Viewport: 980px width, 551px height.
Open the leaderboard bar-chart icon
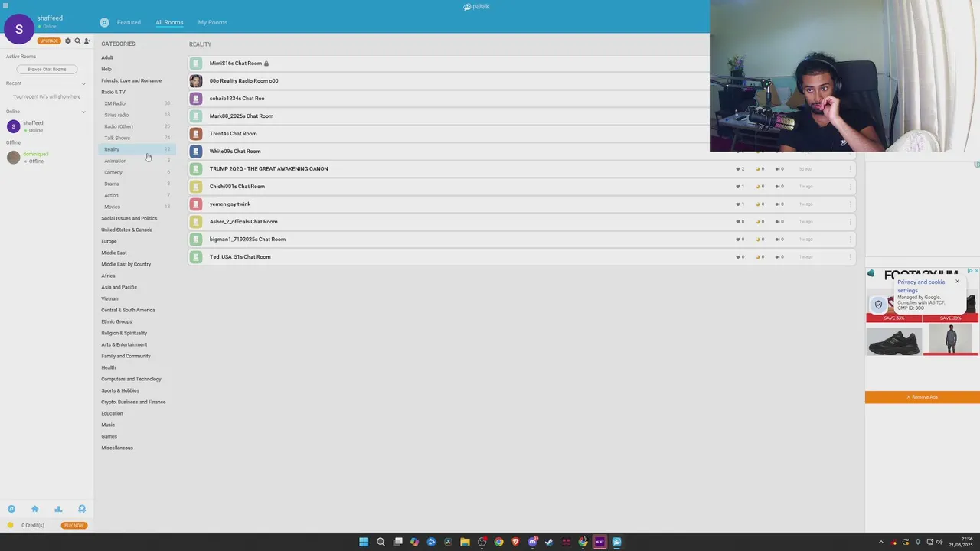pyautogui.click(x=58, y=509)
